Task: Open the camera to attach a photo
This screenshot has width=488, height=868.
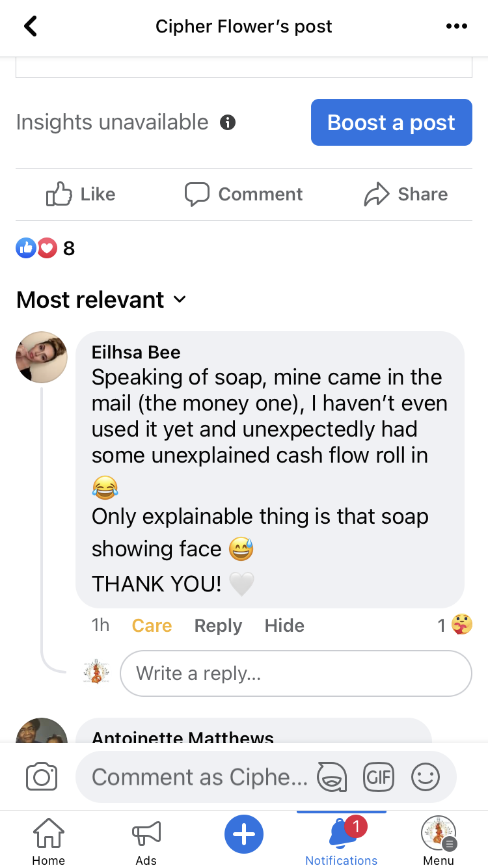Action: click(x=42, y=776)
